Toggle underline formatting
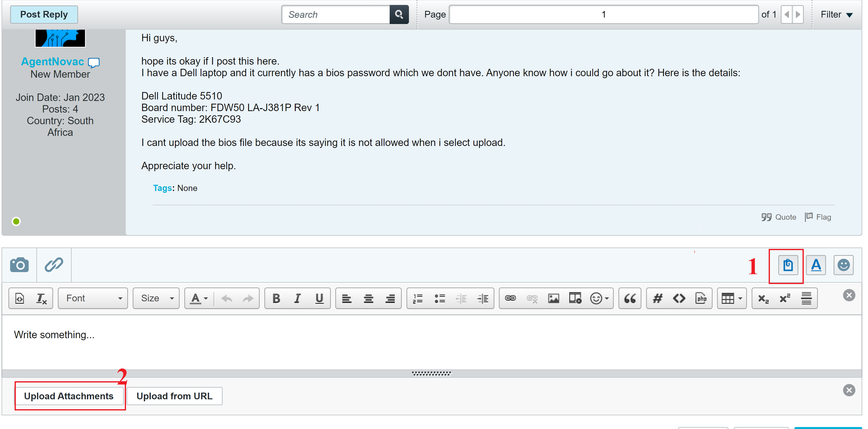Screen dimensions: 868x429 coord(319,298)
